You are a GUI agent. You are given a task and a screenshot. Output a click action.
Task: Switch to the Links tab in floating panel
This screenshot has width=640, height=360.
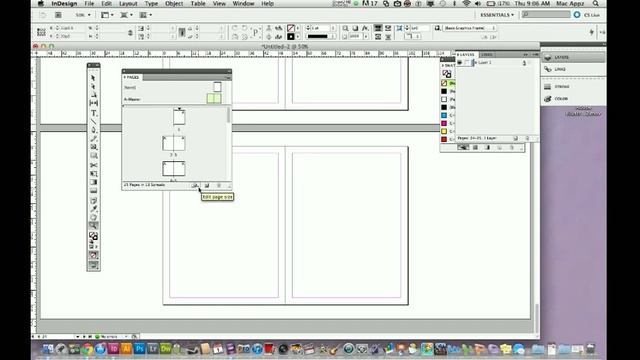pyautogui.click(x=486, y=54)
